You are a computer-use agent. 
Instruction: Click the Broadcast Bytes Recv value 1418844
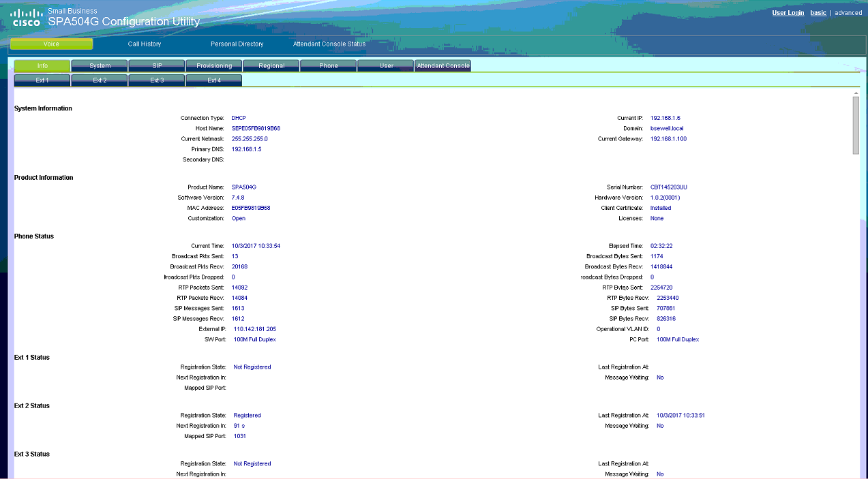(x=661, y=266)
